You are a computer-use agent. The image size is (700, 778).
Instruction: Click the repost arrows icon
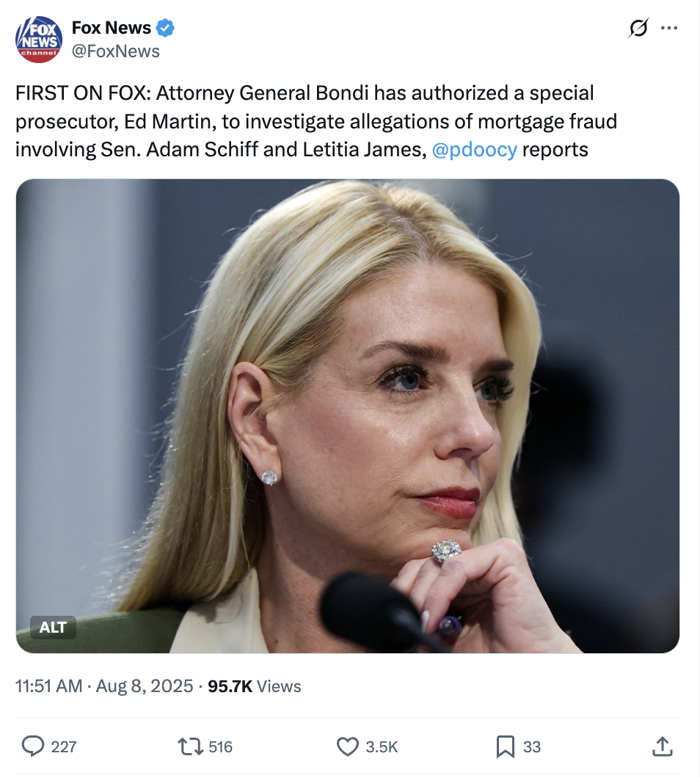tap(190, 746)
